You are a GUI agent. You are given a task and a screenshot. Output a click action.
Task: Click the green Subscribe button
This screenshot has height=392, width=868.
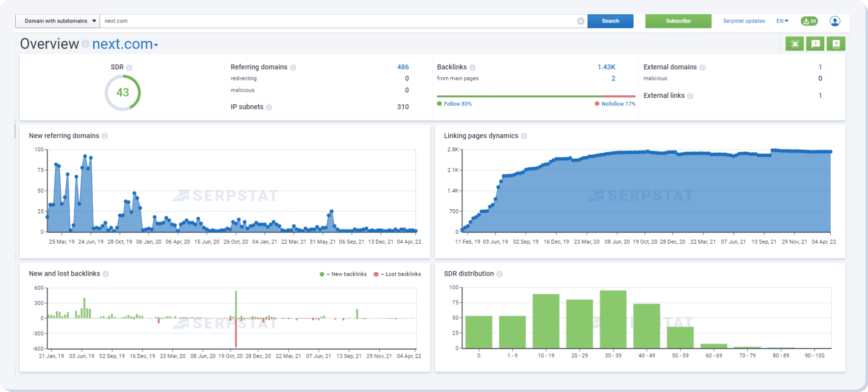point(678,21)
